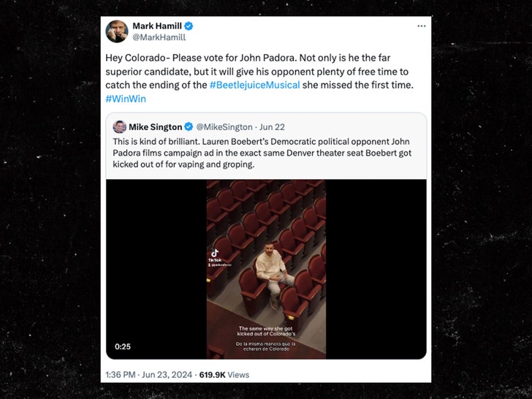Play the theater seat campaign video
Screen dimensions: 532x399
[x=266, y=269]
